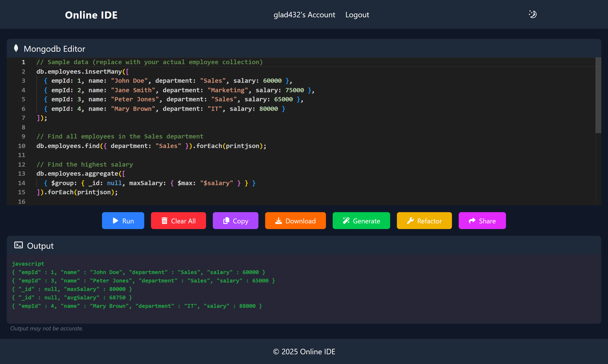Screen dimensions: 608x364
Task: Click "Jane Smith" in line 4
Action: (133, 90)
